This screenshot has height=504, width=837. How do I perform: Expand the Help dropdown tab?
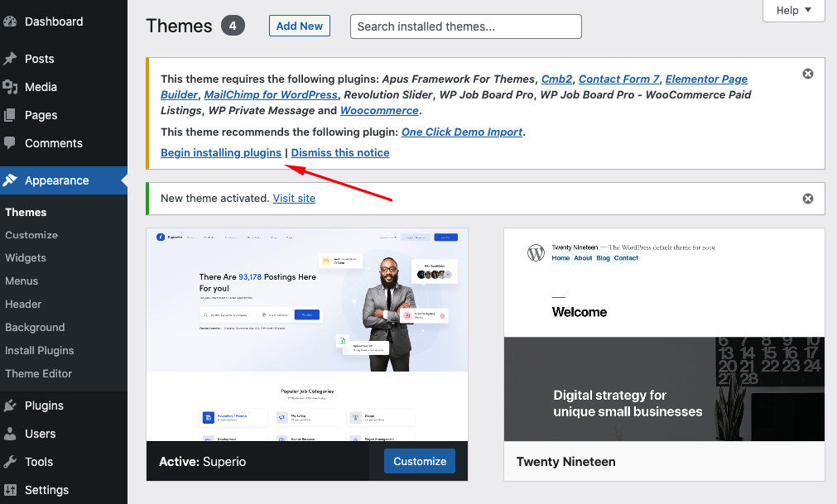pos(794,10)
